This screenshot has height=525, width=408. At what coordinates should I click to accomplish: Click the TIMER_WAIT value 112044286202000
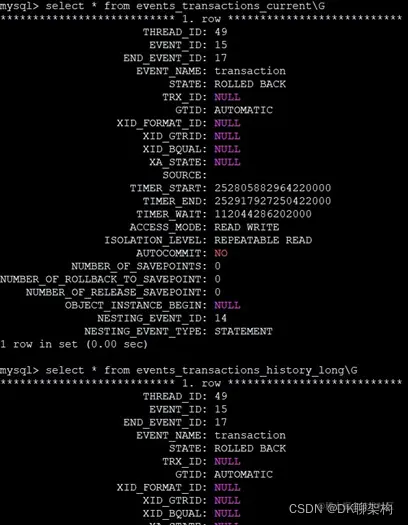[x=263, y=214]
